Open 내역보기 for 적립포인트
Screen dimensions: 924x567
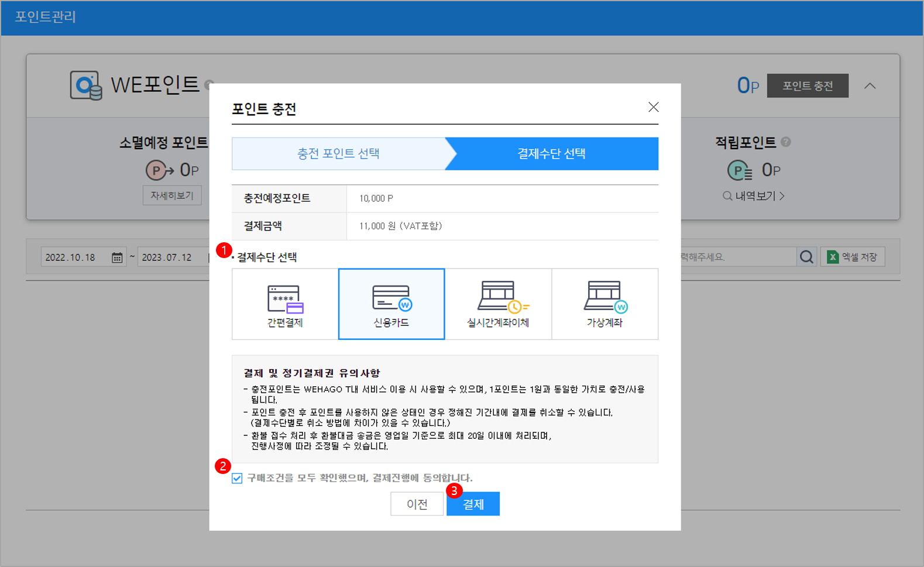(x=754, y=196)
